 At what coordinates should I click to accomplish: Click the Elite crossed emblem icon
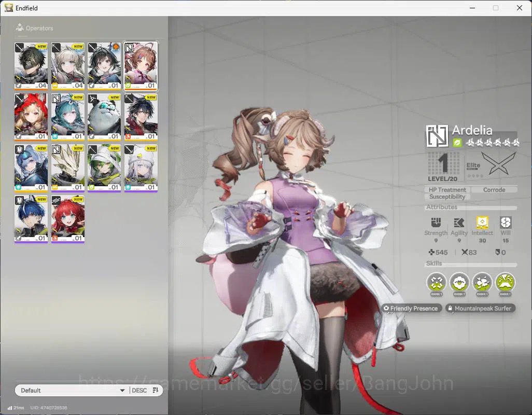499,164
